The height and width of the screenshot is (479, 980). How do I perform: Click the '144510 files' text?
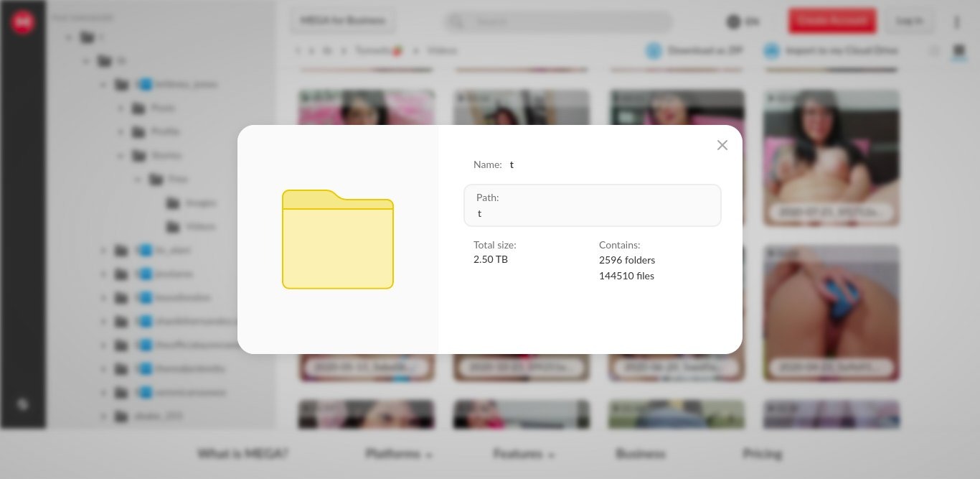(626, 276)
